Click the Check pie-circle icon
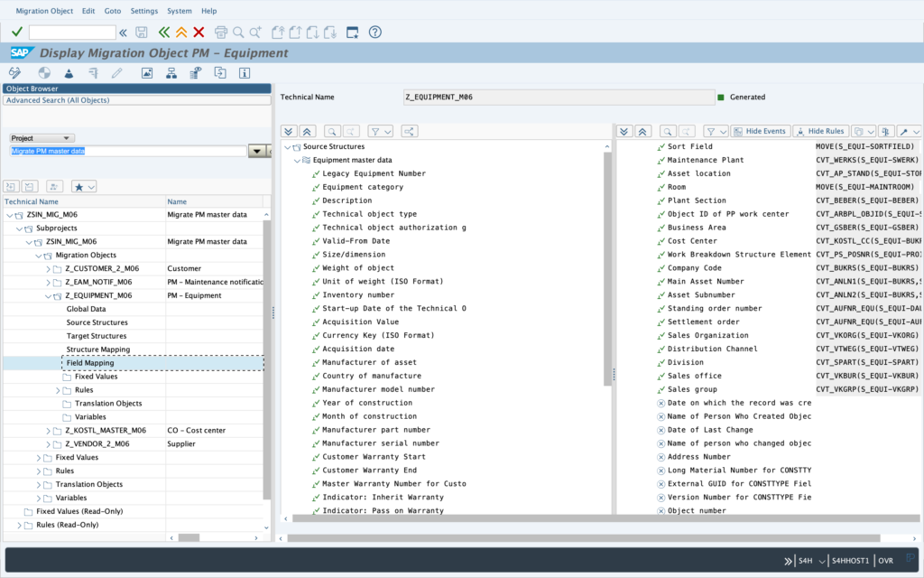Screen dimensions: 924x578 (44, 73)
